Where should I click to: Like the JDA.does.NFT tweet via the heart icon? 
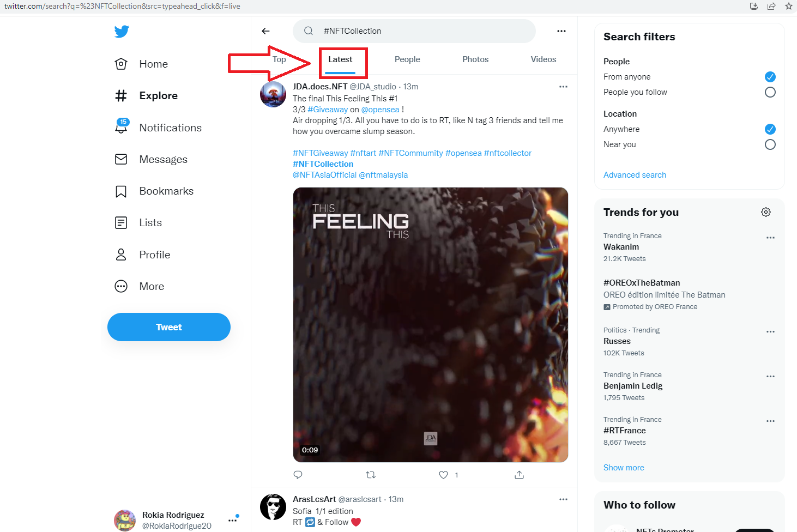[x=444, y=475]
